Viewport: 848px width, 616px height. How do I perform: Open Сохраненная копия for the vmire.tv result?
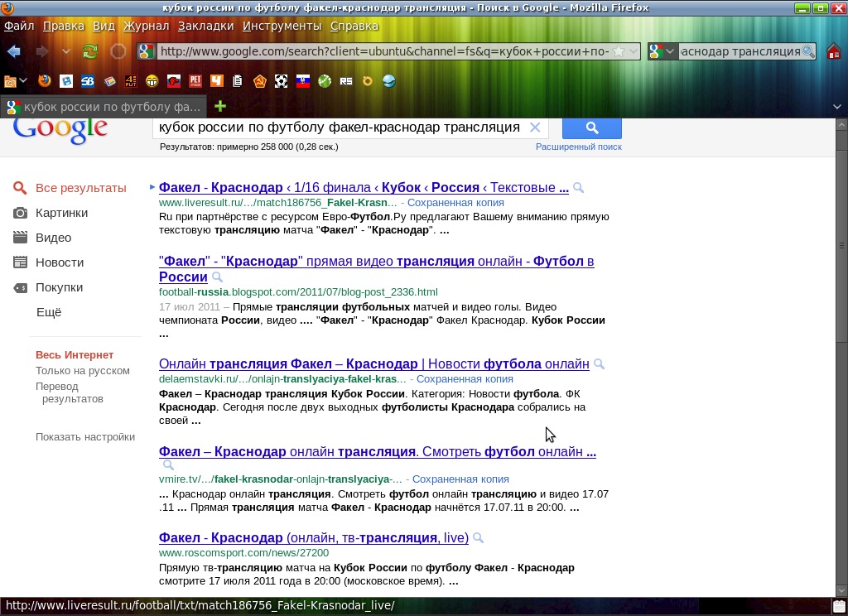460,479
